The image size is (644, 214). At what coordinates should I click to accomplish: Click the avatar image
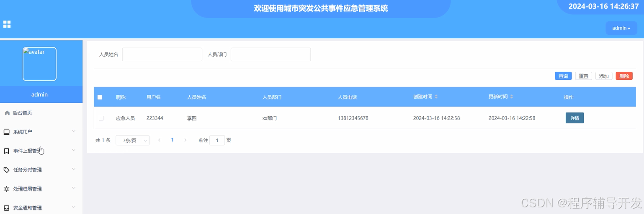tap(39, 64)
